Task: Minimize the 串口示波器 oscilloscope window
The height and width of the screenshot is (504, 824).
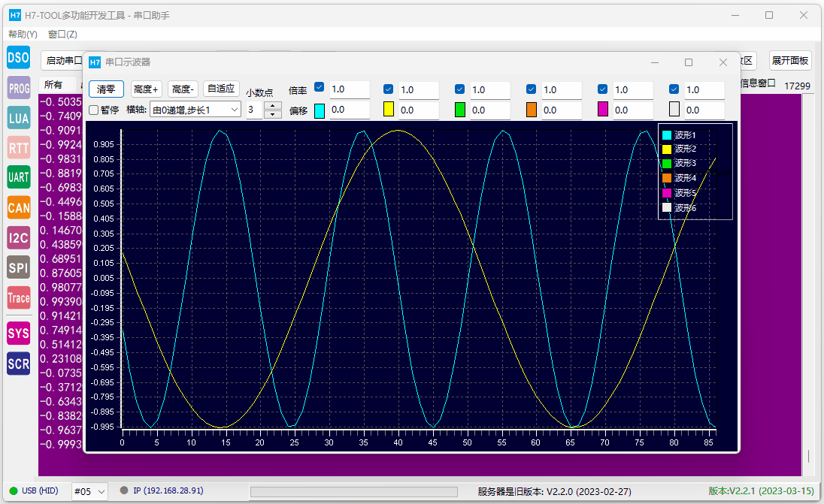Action: coord(655,62)
